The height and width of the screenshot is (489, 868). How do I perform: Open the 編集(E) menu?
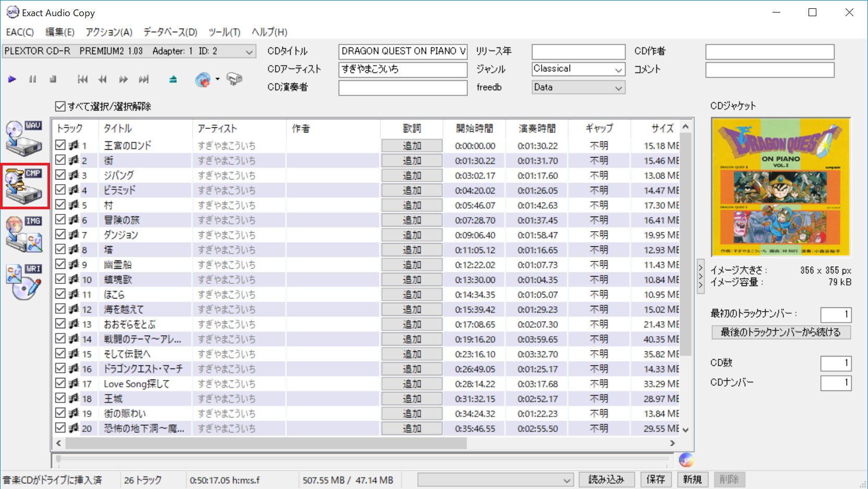coord(60,32)
